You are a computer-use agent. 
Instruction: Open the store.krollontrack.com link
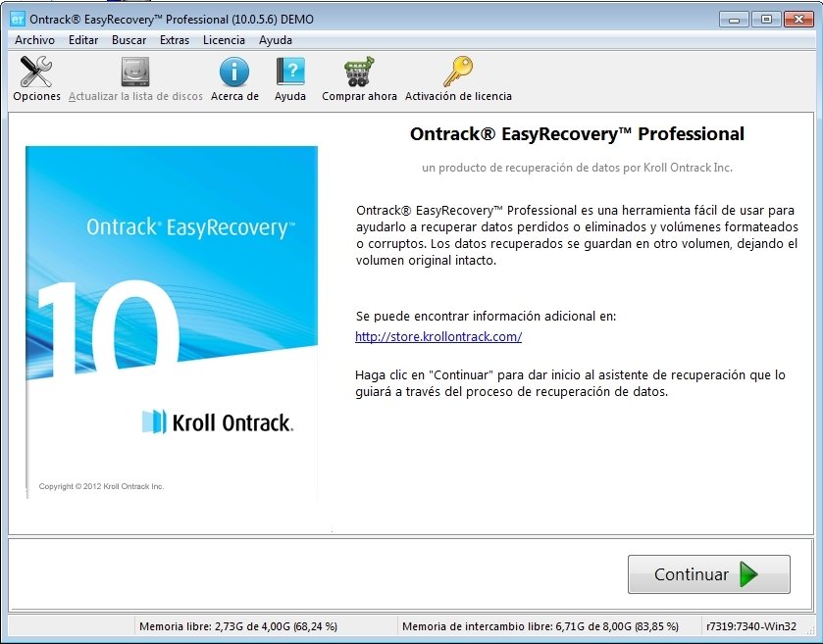coord(438,336)
